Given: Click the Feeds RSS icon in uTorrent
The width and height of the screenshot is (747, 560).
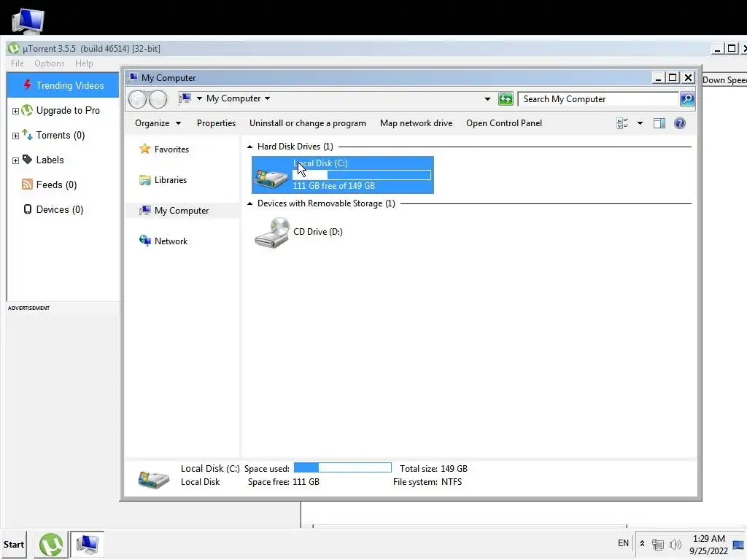Looking at the screenshot, I should (27, 184).
